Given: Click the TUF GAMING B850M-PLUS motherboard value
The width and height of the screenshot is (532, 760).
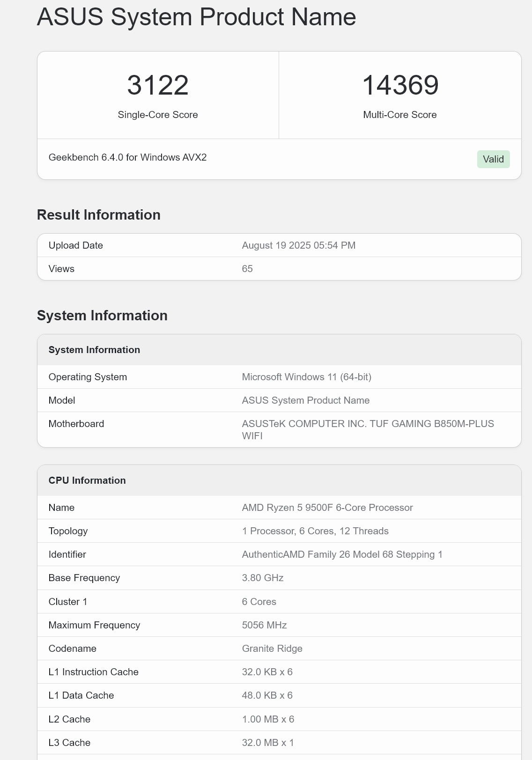Looking at the screenshot, I should pyautogui.click(x=368, y=424).
